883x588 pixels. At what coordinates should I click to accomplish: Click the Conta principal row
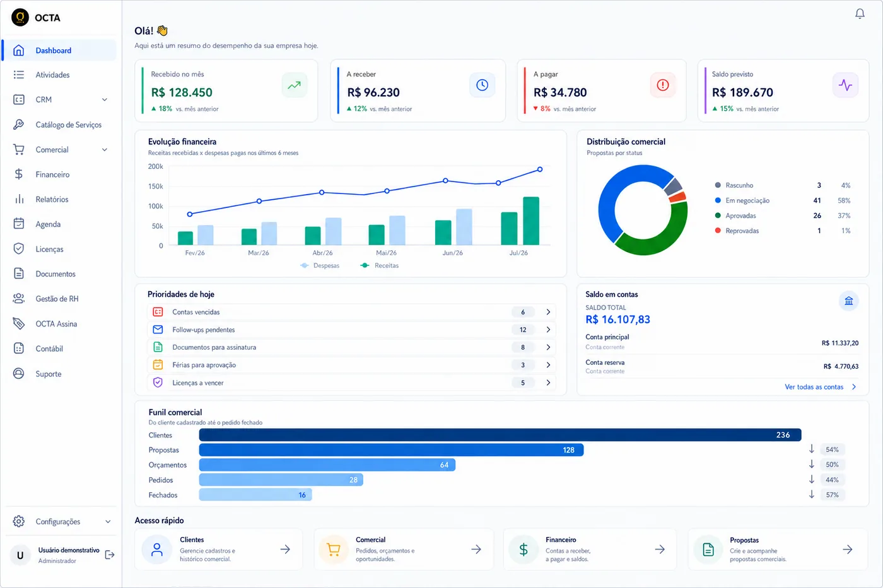pos(722,342)
